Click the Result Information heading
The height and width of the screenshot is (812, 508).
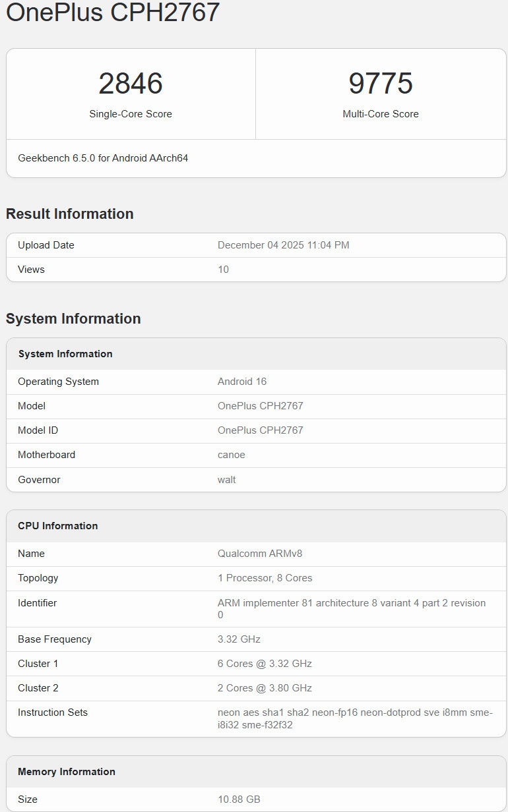pyautogui.click(x=70, y=214)
